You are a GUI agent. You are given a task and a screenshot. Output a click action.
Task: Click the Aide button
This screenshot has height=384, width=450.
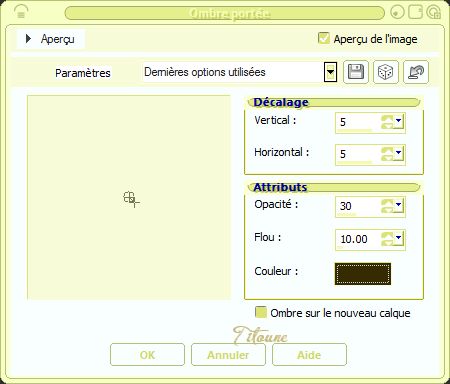coord(309,355)
